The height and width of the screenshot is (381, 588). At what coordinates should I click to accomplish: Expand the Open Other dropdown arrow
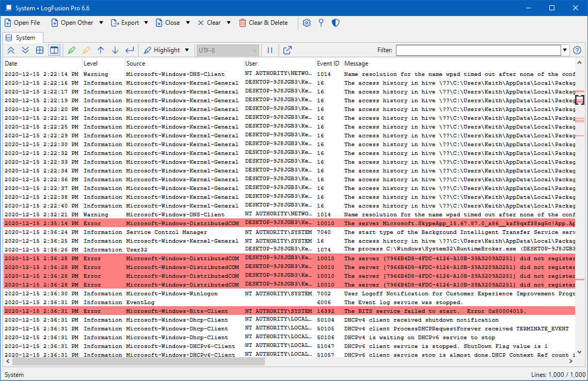101,23
